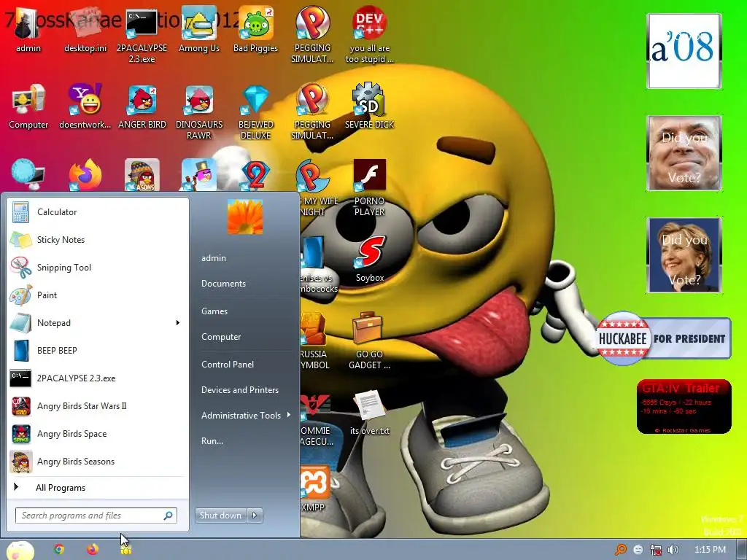Click the Shut down button

pyautogui.click(x=221, y=516)
